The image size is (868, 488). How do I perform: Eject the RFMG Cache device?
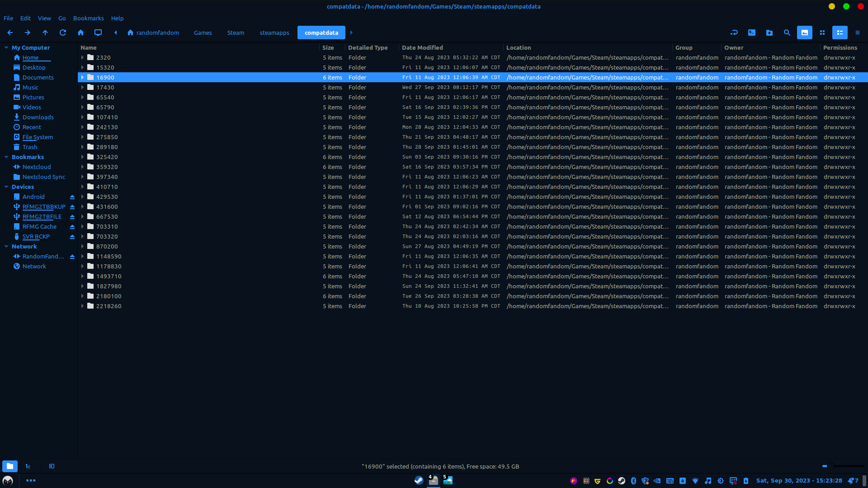[72, 227]
